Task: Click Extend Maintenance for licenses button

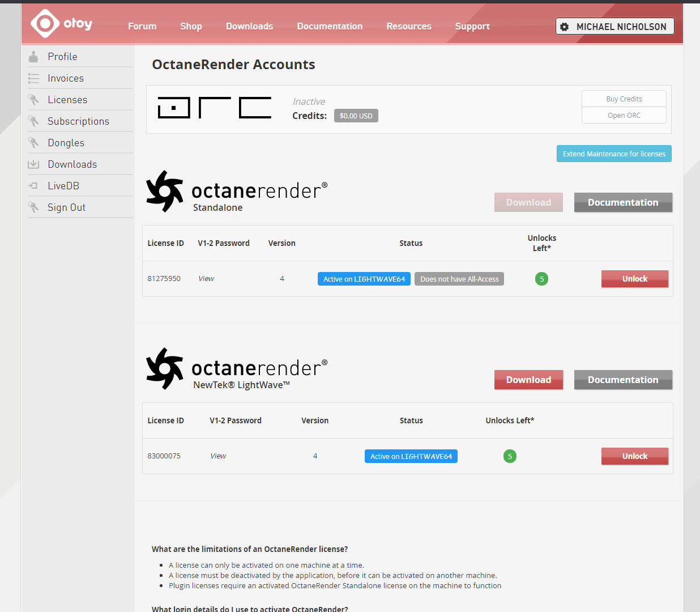Action: [x=614, y=154]
